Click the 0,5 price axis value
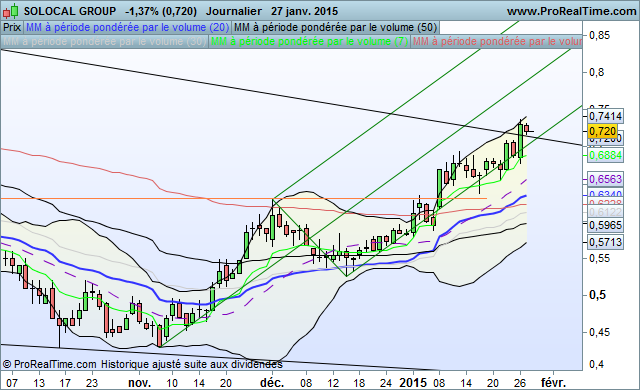 [x=597, y=295]
